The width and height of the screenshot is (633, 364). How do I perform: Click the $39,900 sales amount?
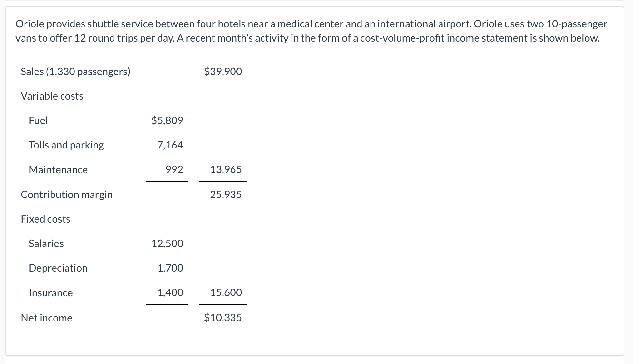click(223, 72)
